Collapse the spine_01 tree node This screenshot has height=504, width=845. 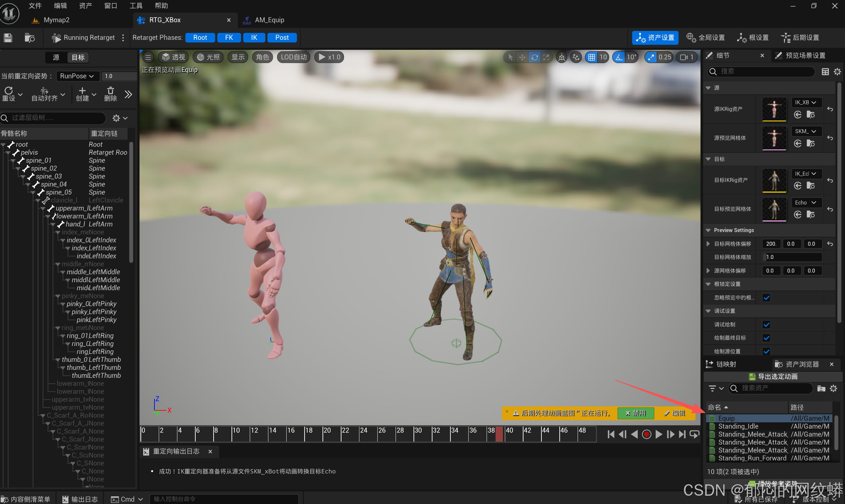tap(13, 160)
